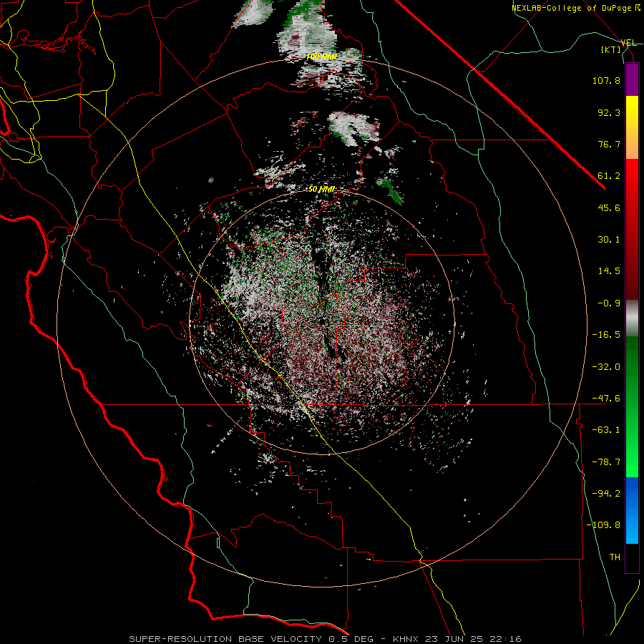
Task: Click the yellow-orange segment of velocity color bar
Action: [x=632, y=127]
